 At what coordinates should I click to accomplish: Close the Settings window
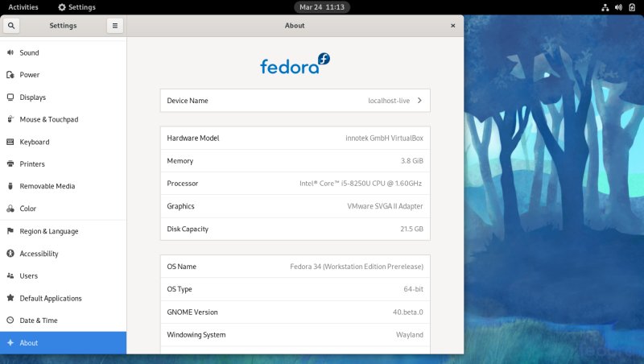[x=452, y=26]
